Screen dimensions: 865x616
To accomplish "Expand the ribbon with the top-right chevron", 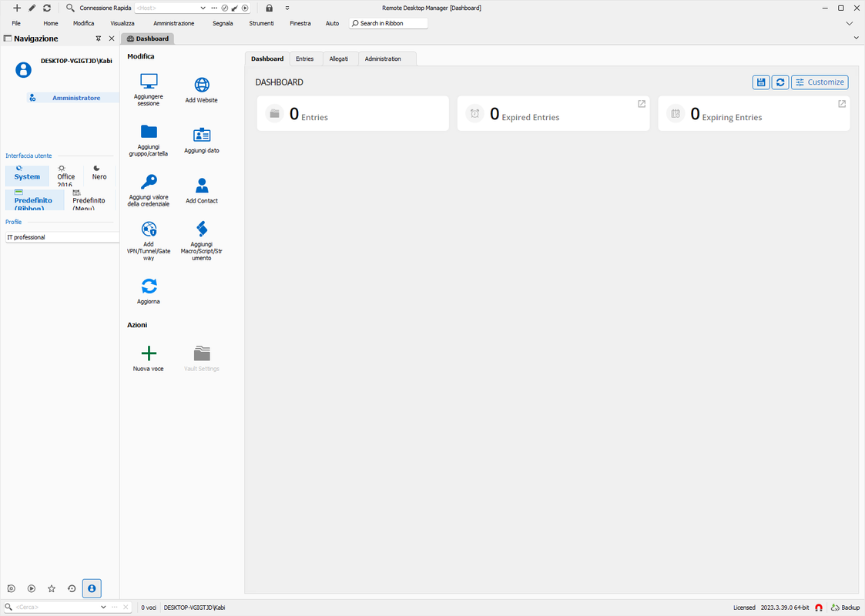I will 849,23.
